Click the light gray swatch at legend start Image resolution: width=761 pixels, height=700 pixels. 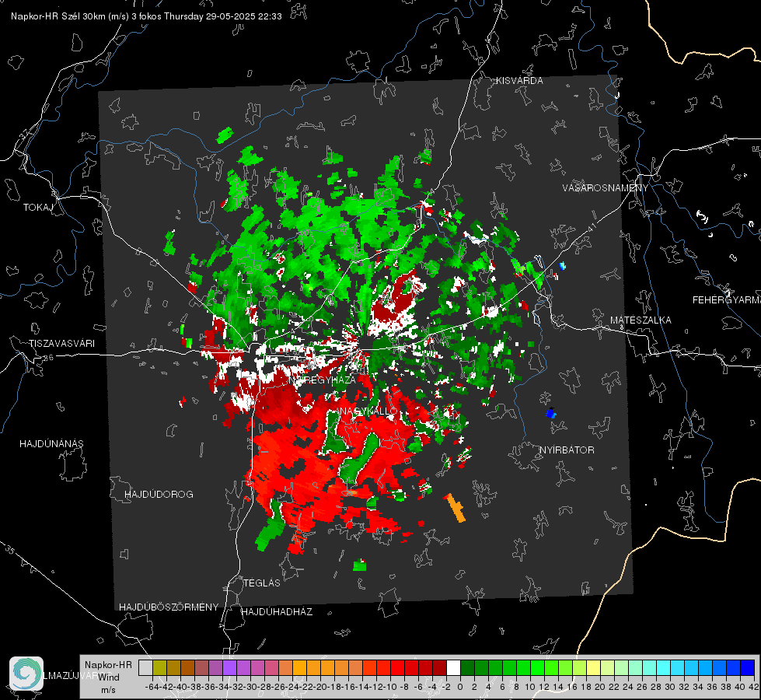[145, 667]
